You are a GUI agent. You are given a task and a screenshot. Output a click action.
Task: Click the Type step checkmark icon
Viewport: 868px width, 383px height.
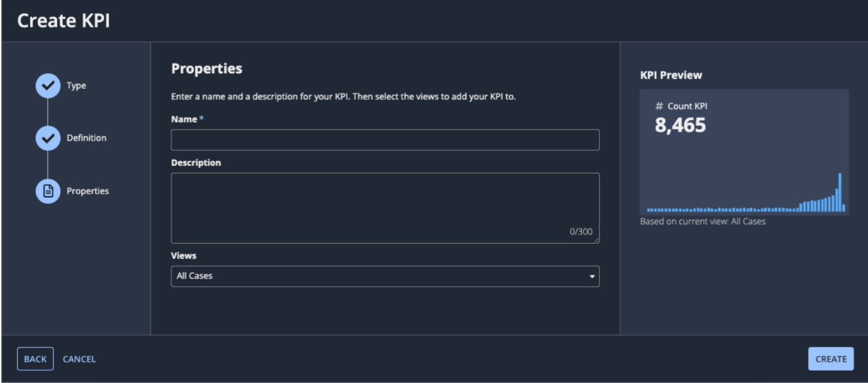pos(48,86)
